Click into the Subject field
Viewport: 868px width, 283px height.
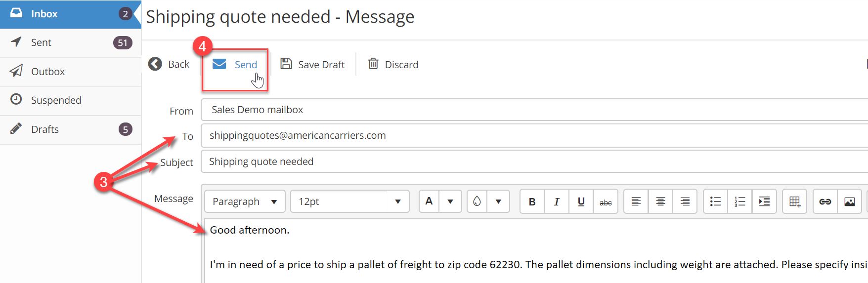(534, 162)
